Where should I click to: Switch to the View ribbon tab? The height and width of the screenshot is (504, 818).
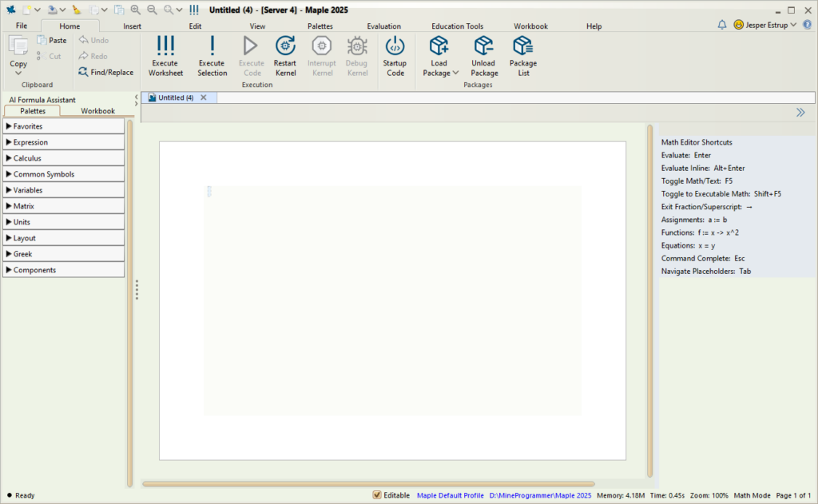click(257, 26)
